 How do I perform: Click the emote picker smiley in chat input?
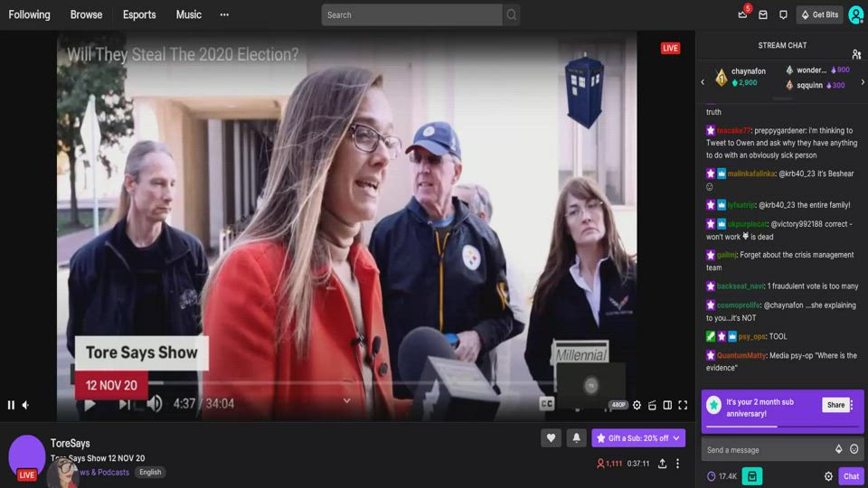point(854,449)
